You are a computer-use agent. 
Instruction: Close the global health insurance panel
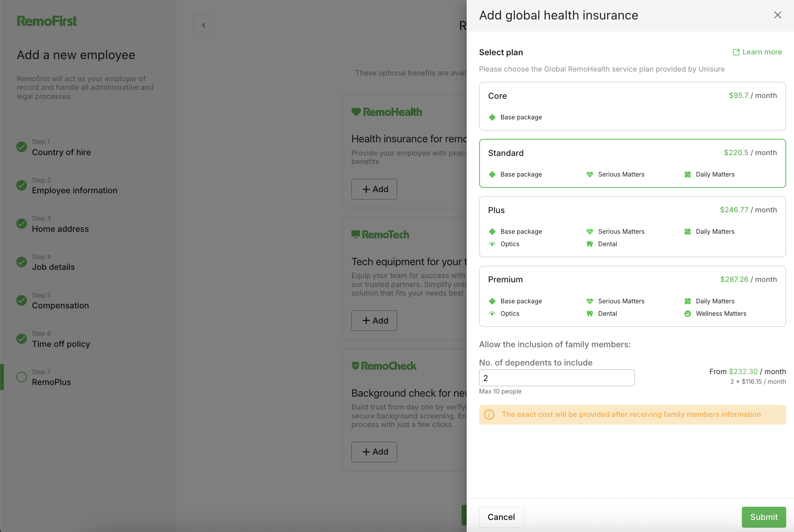point(777,15)
